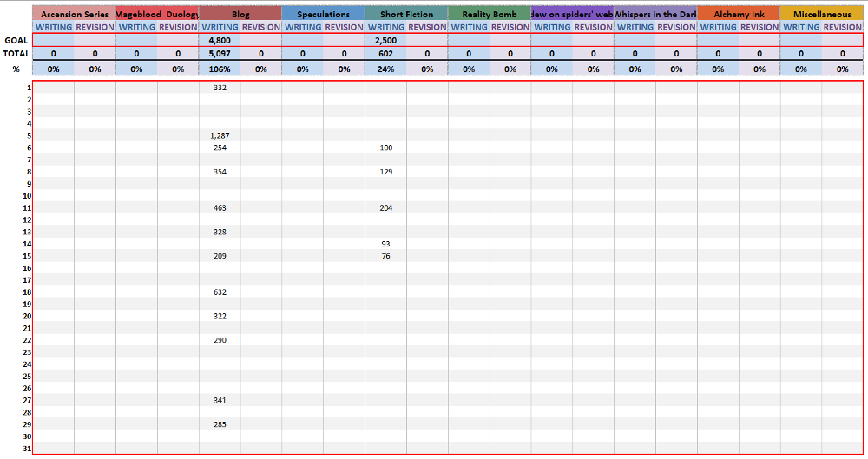Select the Short Fiction goal cell 2,500
The height and width of the screenshot is (459, 868).
point(385,40)
